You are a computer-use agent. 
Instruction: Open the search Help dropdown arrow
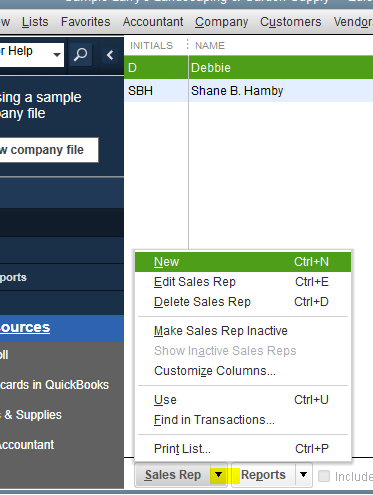tap(57, 55)
